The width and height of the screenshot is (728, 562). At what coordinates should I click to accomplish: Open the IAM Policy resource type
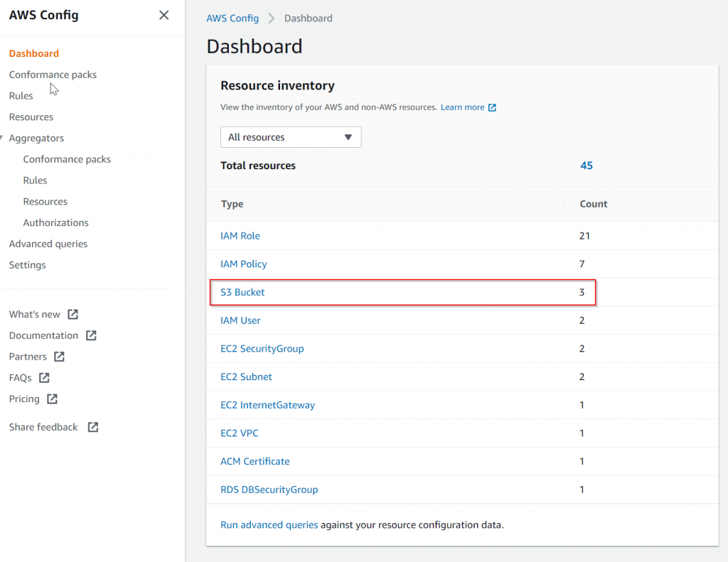[x=244, y=264]
